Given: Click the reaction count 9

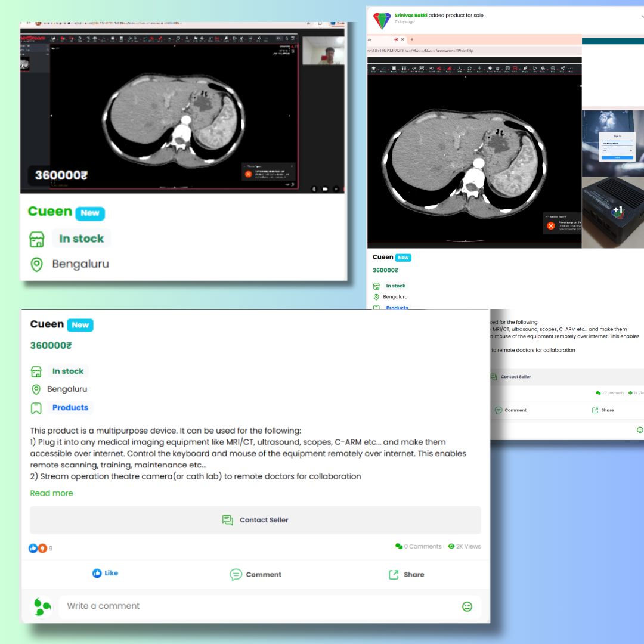Looking at the screenshot, I should coord(51,549).
